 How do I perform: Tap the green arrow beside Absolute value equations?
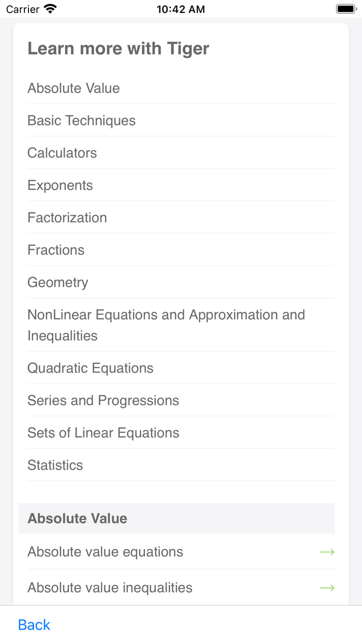[327, 551]
